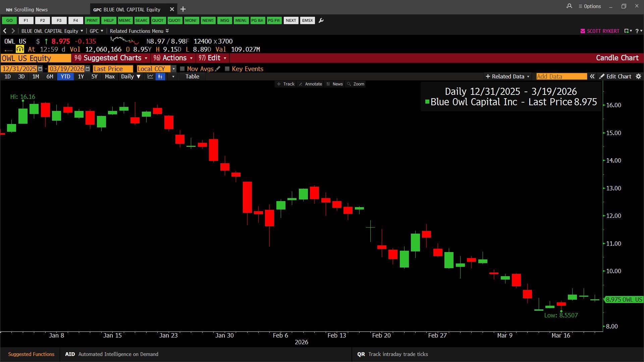Enable the Mov Avgs checkbox
Screen dimensions: 644x362
[182, 69]
